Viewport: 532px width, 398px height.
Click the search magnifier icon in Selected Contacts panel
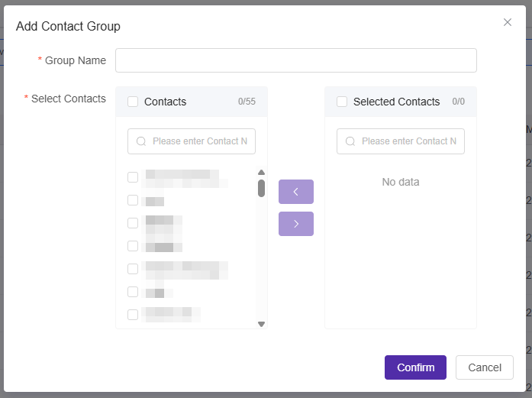tap(350, 141)
